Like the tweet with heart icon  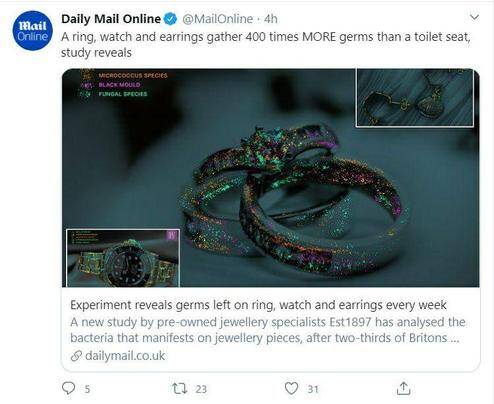tap(291, 388)
